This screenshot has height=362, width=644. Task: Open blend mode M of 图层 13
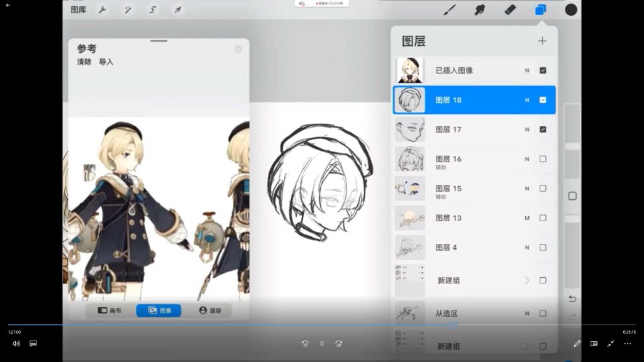click(x=527, y=218)
